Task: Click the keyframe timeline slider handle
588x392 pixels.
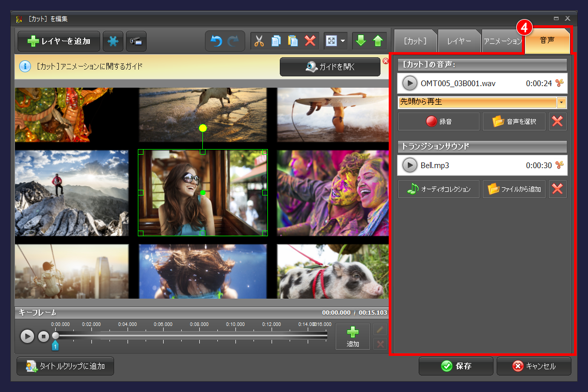Action: pyautogui.click(x=55, y=336)
